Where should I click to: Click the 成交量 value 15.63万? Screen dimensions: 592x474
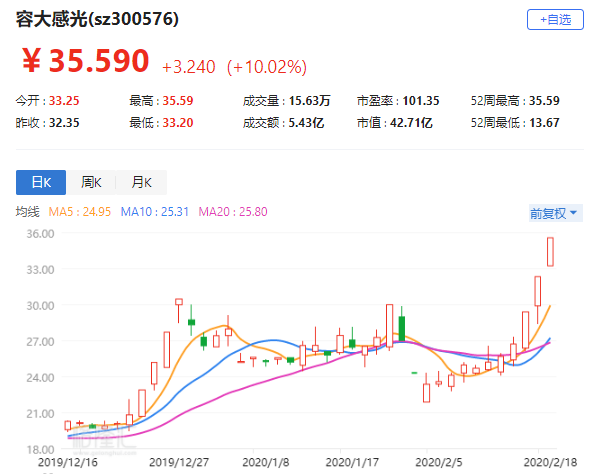click(310, 100)
